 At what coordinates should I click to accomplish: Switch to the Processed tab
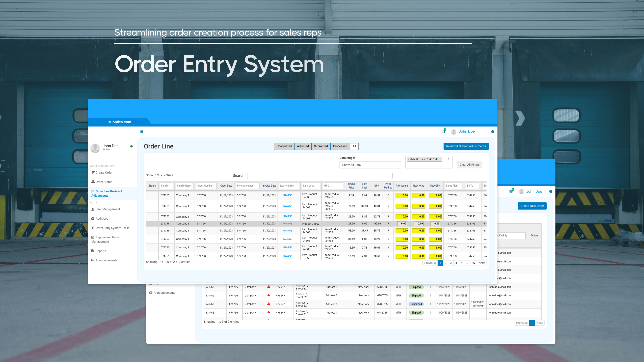click(340, 146)
